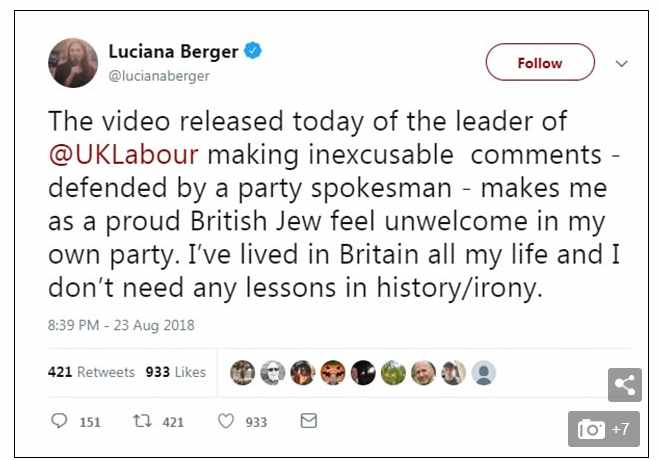Click the 151 replies count
Image resolution: width=660 pixels, height=460 pixels.
click(x=90, y=422)
